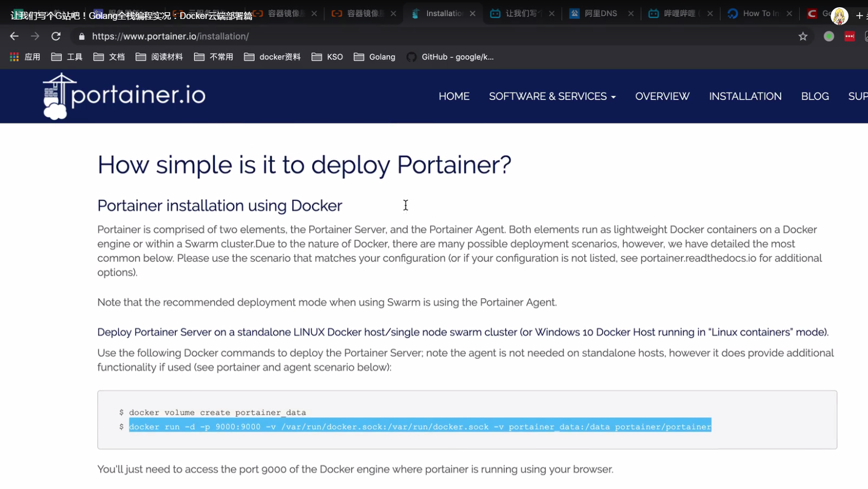
Task: Open the GitHub - google/k... bookmark
Action: tap(450, 57)
